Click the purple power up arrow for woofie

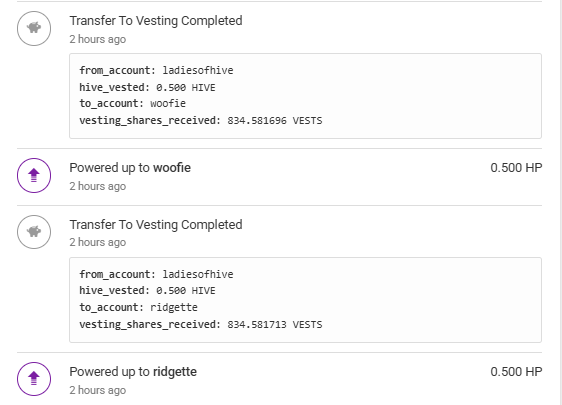(34, 175)
